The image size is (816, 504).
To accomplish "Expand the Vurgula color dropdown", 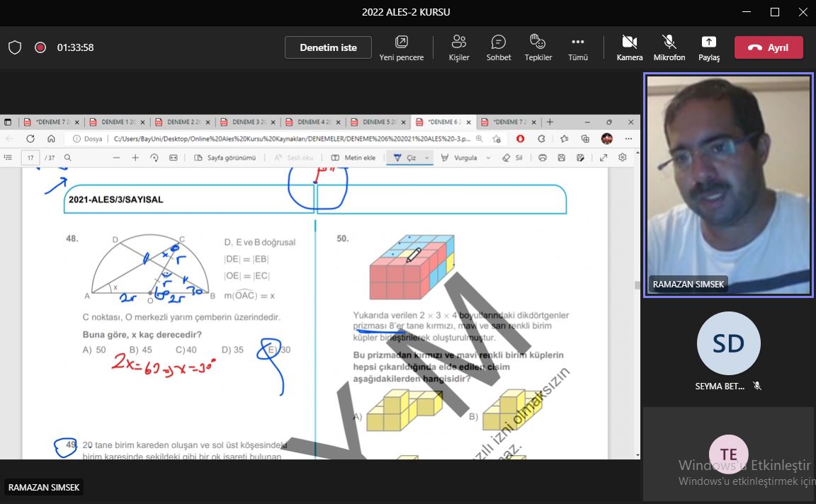I will 488,158.
